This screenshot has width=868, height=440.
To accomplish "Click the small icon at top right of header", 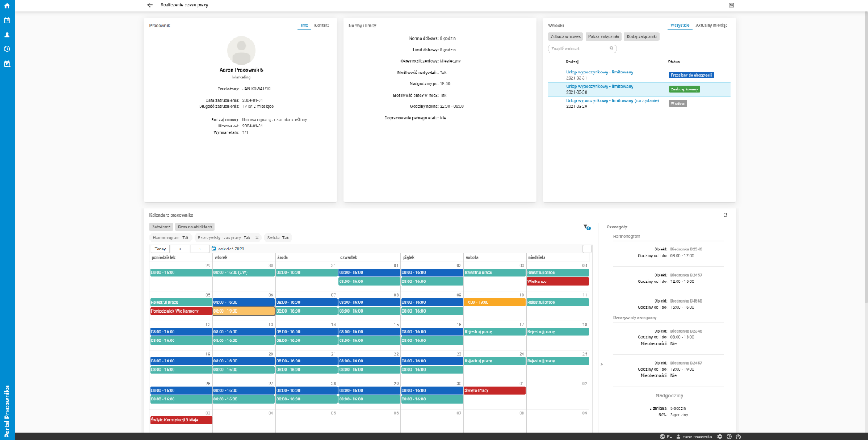I will click(x=731, y=4).
